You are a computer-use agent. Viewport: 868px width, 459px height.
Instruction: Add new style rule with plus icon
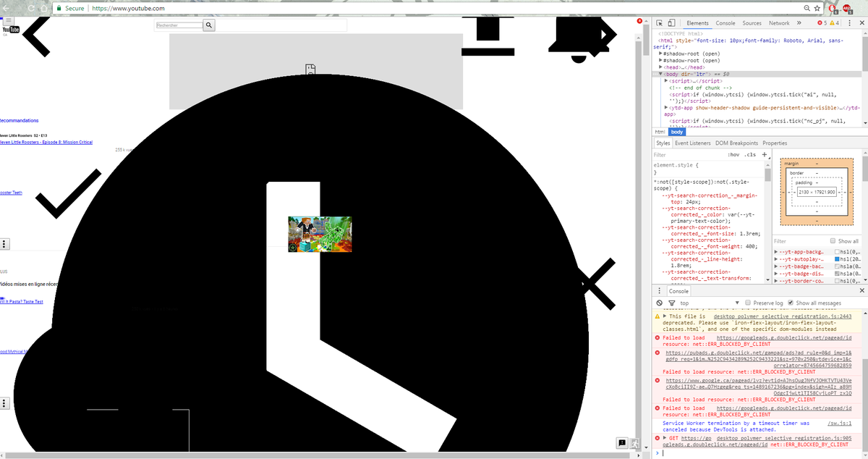[765, 155]
